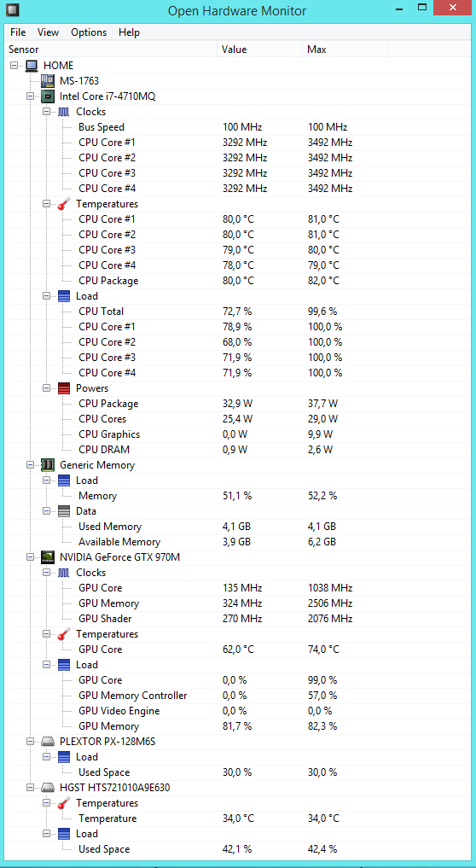The height and width of the screenshot is (868, 476).
Task: Click the HOME computer icon
Action: (32, 66)
